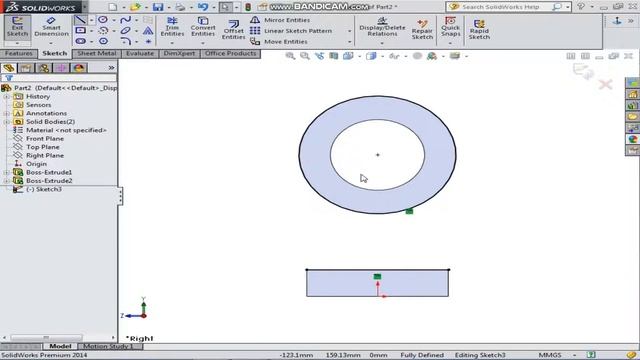The width and height of the screenshot is (640, 360).
Task: Save the document with Save icon
Action: 158,7
